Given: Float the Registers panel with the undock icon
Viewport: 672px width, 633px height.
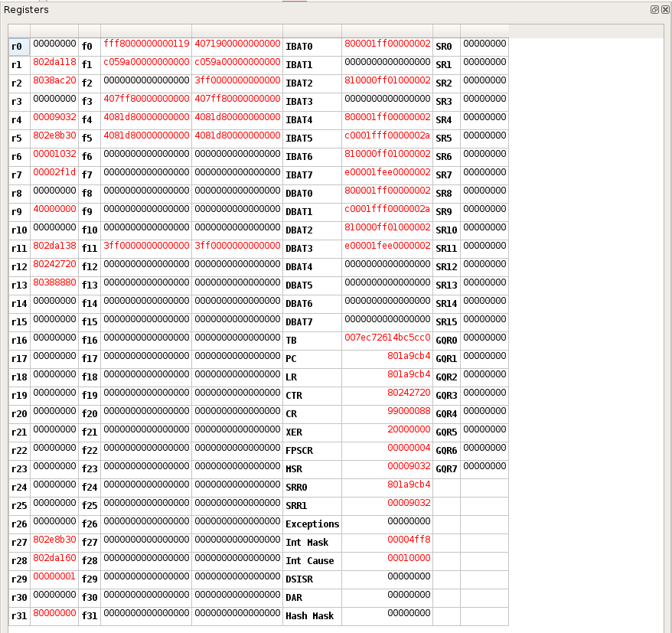Looking at the screenshot, I should click(x=654, y=9).
